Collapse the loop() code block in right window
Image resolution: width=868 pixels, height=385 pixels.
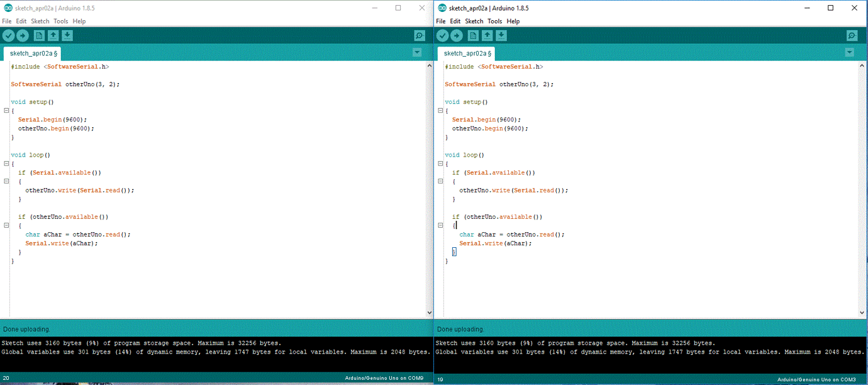click(439, 163)
